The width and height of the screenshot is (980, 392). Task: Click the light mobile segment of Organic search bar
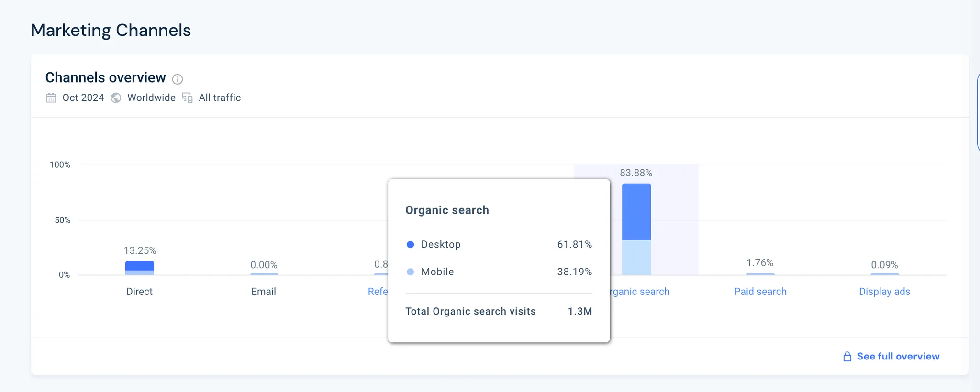[636, 258]
